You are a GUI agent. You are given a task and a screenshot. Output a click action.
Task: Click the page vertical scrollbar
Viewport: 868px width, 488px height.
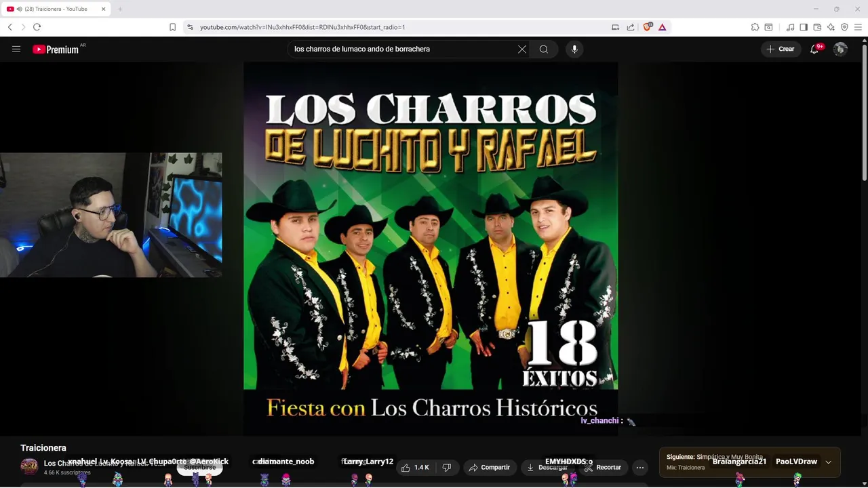pos(864,112)
